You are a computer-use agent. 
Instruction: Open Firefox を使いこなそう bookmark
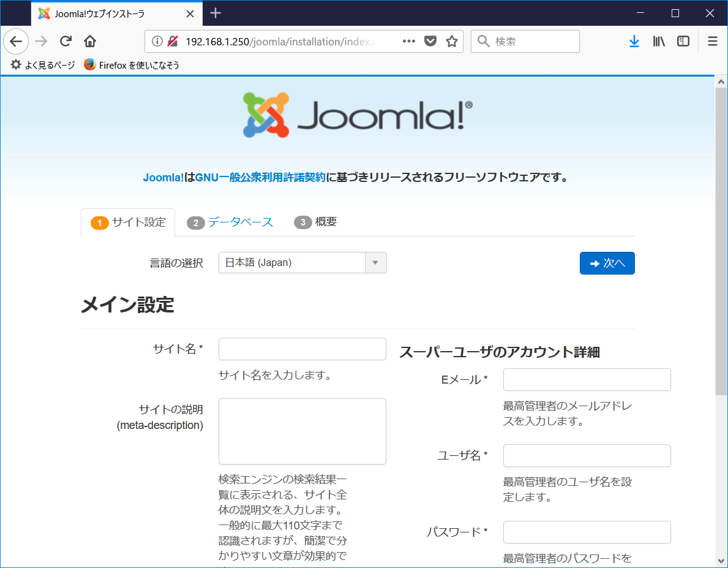132,64
